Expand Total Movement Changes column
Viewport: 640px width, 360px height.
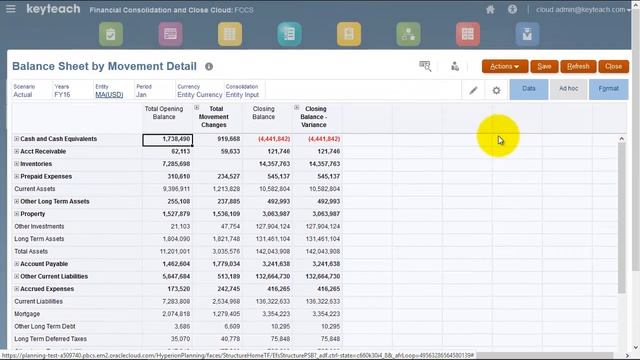point(197,108)
